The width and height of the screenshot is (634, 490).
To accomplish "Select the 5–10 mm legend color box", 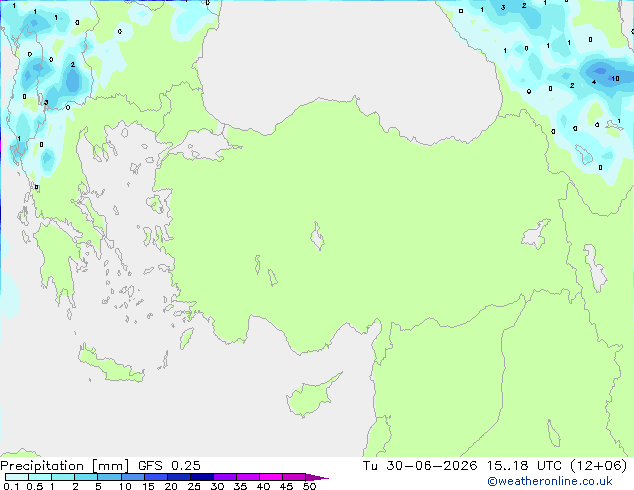I will pos(109,477).
